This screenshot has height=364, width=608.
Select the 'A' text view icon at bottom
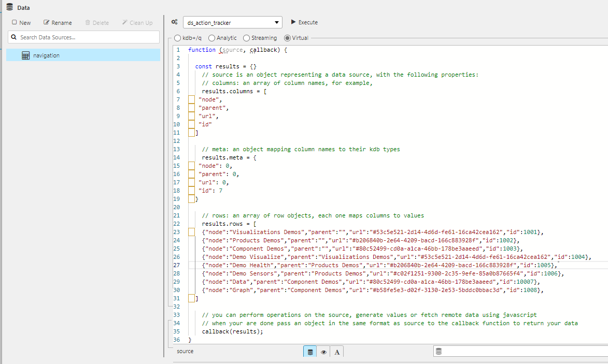pos(337,351)
